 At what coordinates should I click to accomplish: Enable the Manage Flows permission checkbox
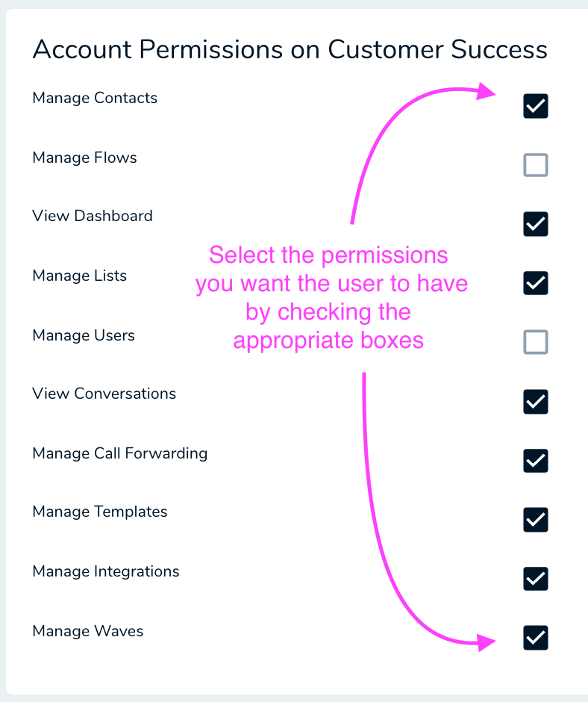pos(536,165)
